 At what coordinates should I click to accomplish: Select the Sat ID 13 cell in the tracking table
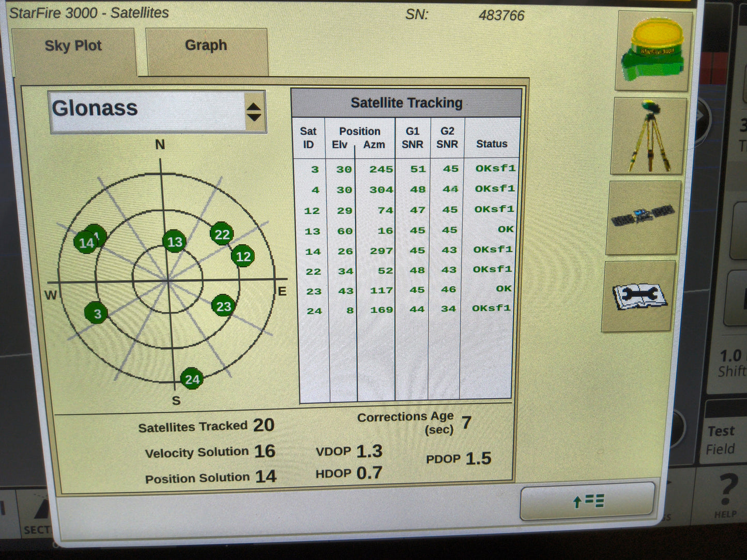312,231
